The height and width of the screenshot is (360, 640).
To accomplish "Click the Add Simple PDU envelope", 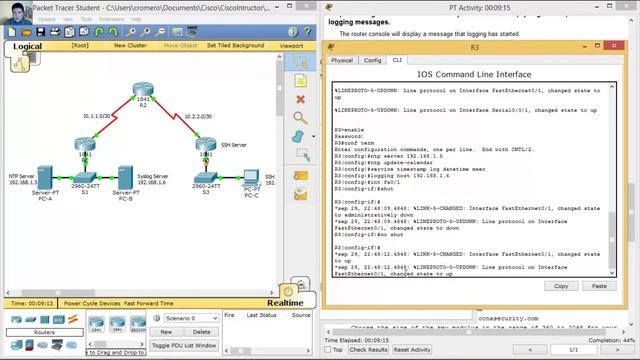I will (x=300, y=176).
